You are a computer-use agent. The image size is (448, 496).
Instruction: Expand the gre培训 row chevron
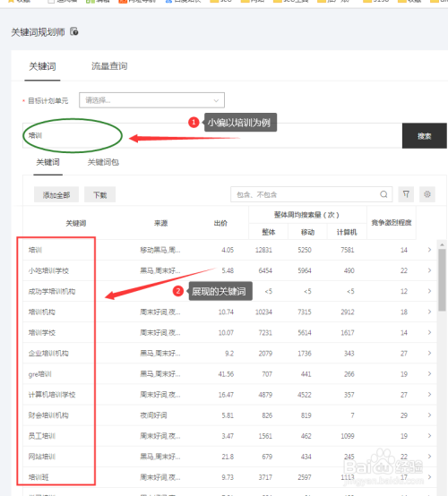point(429,374)
